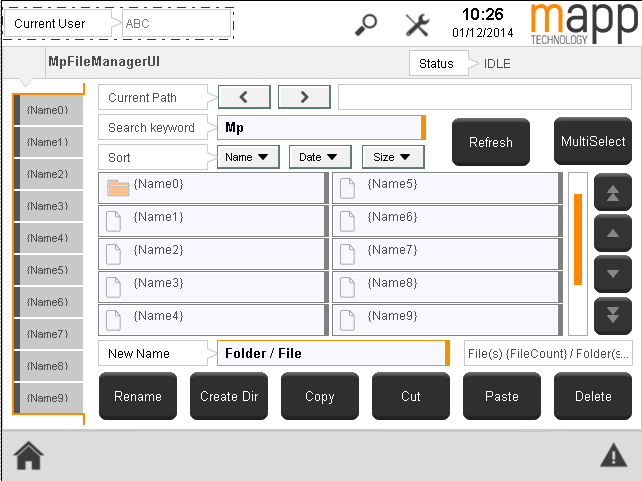Toggle the MultiSelect mode button
Screen dimensions: 642x481
click(593, 142)
